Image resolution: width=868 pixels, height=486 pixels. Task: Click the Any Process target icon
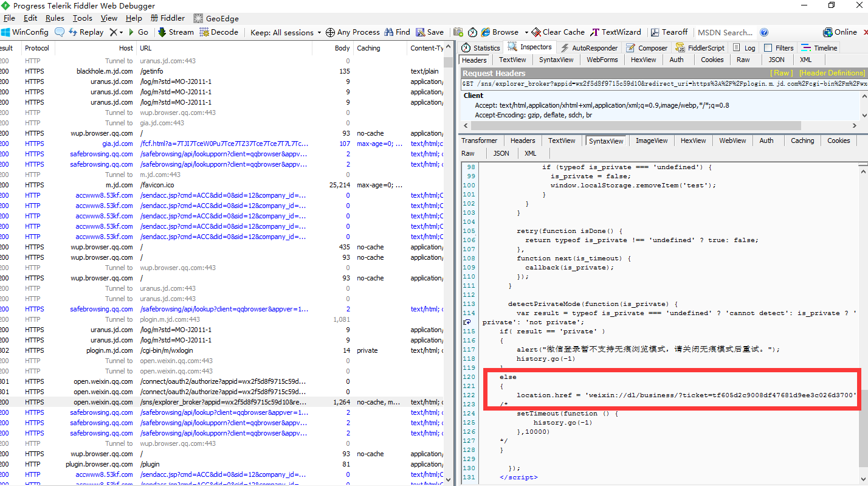pyautogui.click(x=330, y=32)
